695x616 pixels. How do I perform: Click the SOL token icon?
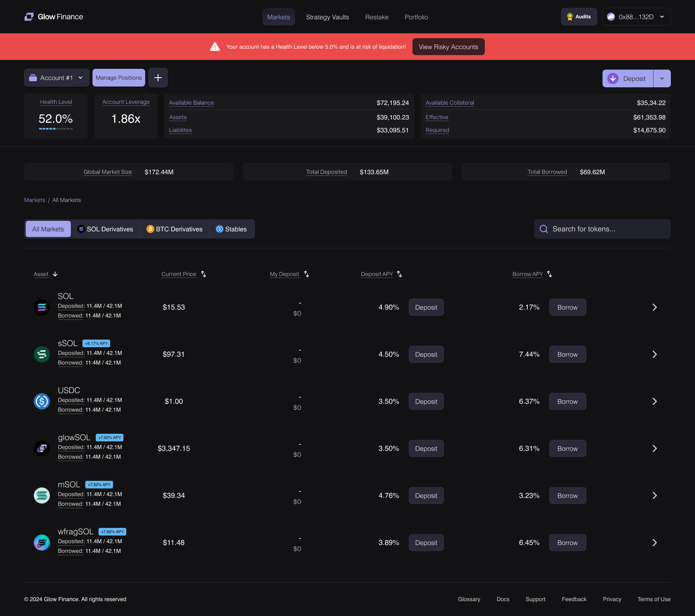[42, 307]
